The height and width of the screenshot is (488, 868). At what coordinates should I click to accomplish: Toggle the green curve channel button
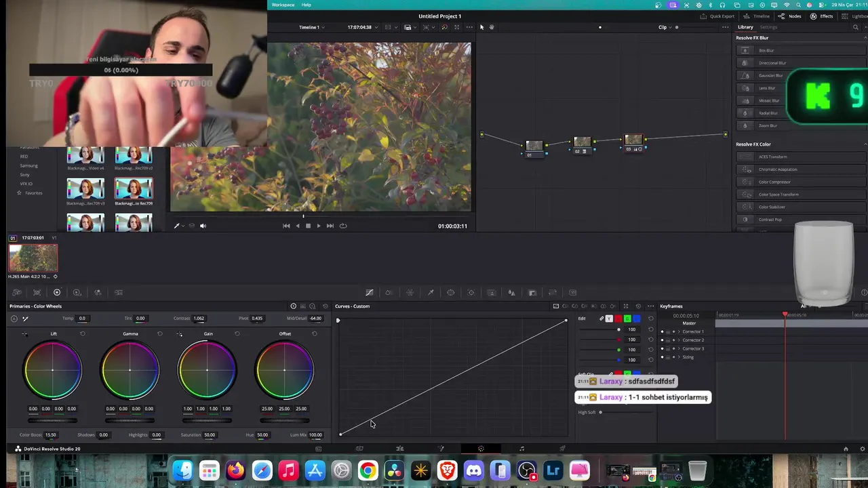627,319
